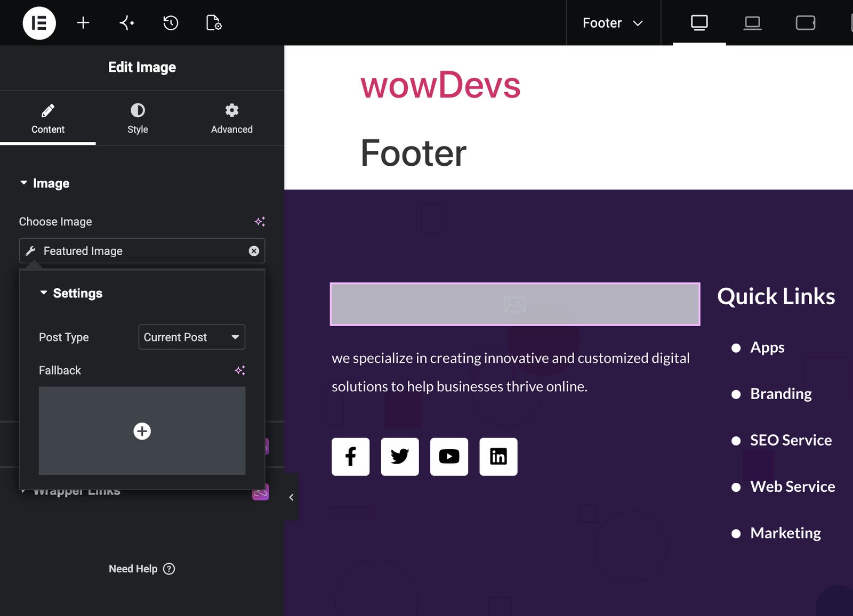Switch to laptop device preview
This screenshot has height=616, width=853.
pyautogui.click(x=752, y=23)
